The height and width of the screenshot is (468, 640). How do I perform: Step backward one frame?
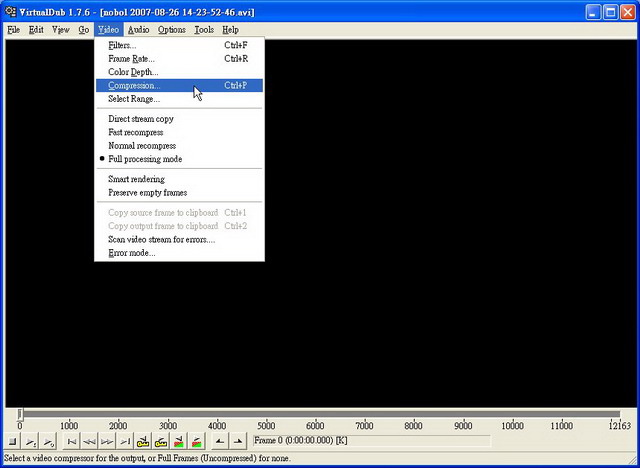click(x=89, y=441)
